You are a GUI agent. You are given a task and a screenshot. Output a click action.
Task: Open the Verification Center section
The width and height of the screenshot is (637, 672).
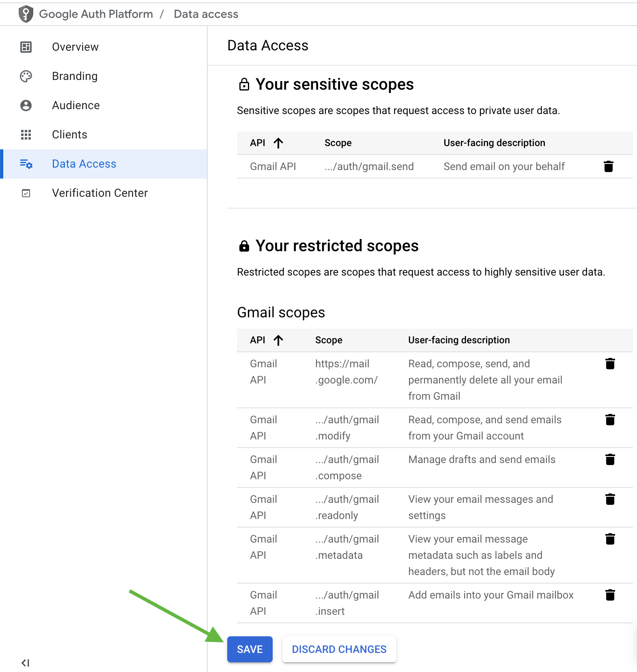pos(103,193)
